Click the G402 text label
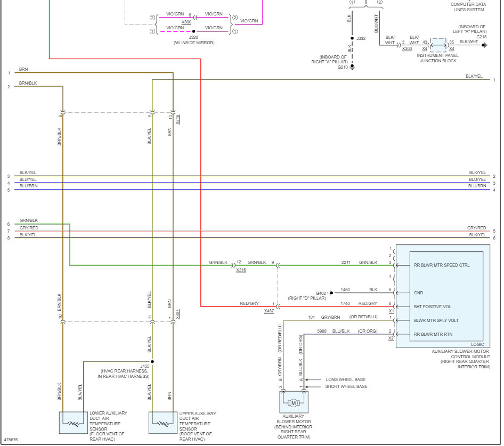The height and width of the screenshot is (446, 504). (x=321, y=293)
